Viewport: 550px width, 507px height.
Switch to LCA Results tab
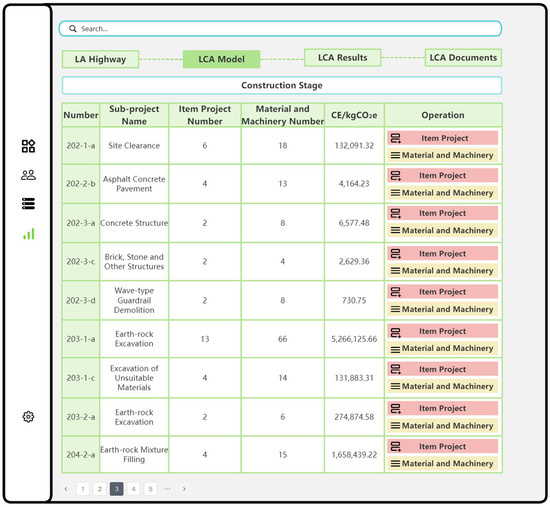[342, 58]
